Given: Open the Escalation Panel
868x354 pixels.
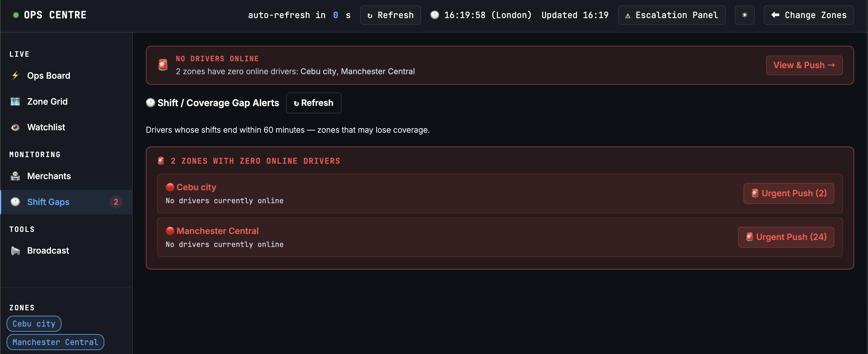Looking at the screenshot, I should 671,15.
